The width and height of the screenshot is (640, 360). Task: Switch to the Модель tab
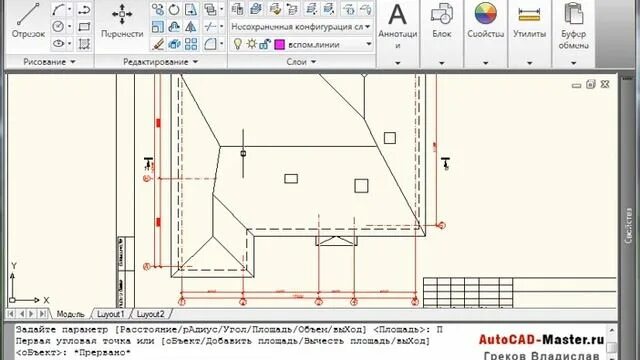pyautogui.click(x=70, y=314)
